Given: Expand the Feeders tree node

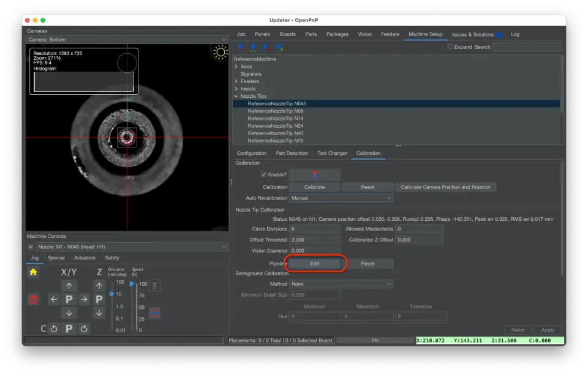Looking at the screenshot, I should coord(236,81).
